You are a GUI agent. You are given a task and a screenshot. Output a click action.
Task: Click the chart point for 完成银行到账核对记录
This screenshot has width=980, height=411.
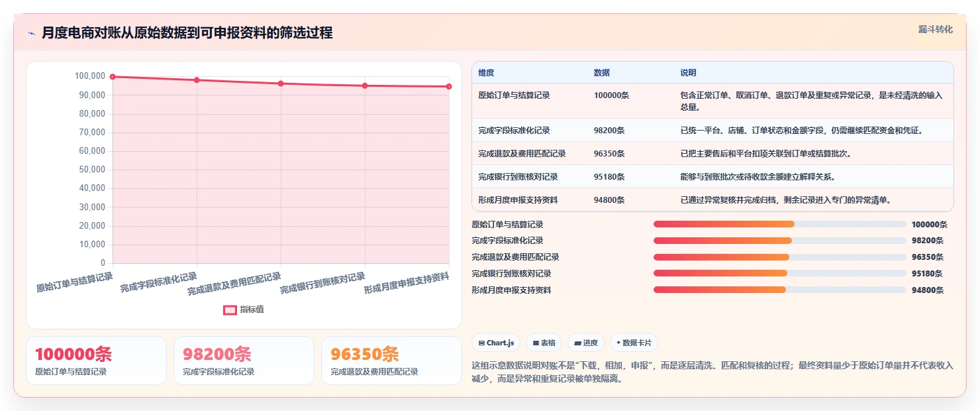pyautogui.click(x=365, y=86)
